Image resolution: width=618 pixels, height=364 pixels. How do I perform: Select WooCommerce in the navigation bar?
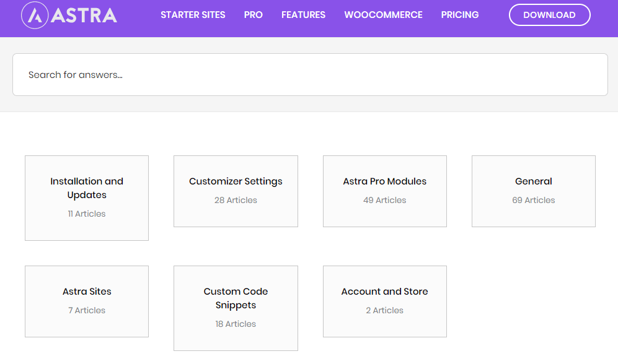[383, 15]
